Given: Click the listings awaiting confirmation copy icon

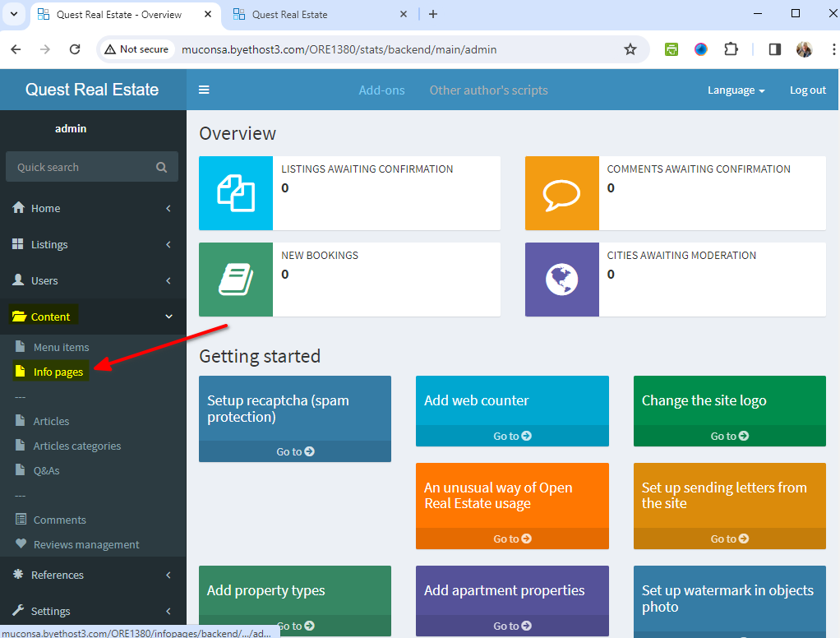Looking at the screenshot, I should tap(236, 193).
